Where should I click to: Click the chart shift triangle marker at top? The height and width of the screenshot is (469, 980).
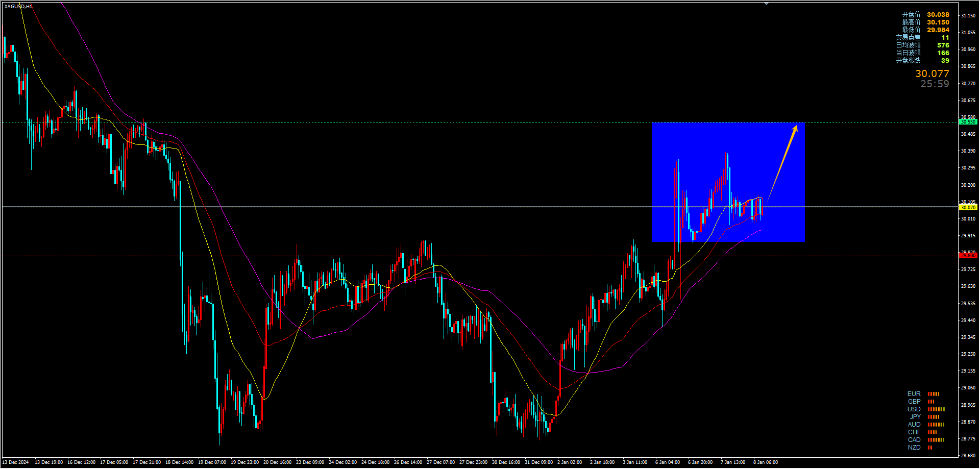pos(766,4)
